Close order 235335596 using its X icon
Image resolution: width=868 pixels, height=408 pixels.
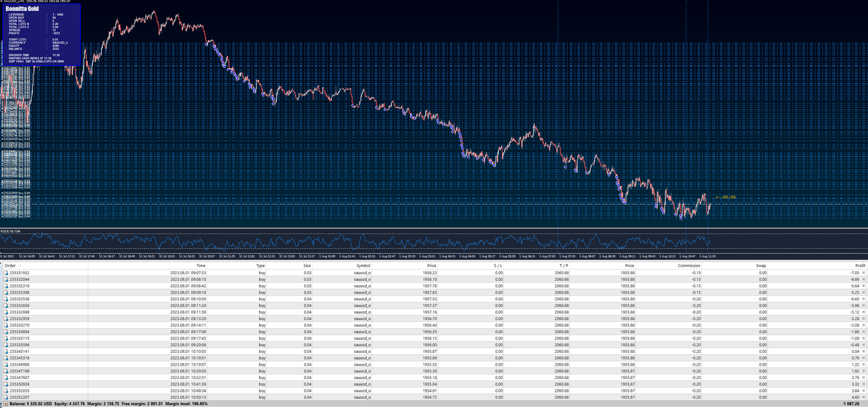pos(863,345)
